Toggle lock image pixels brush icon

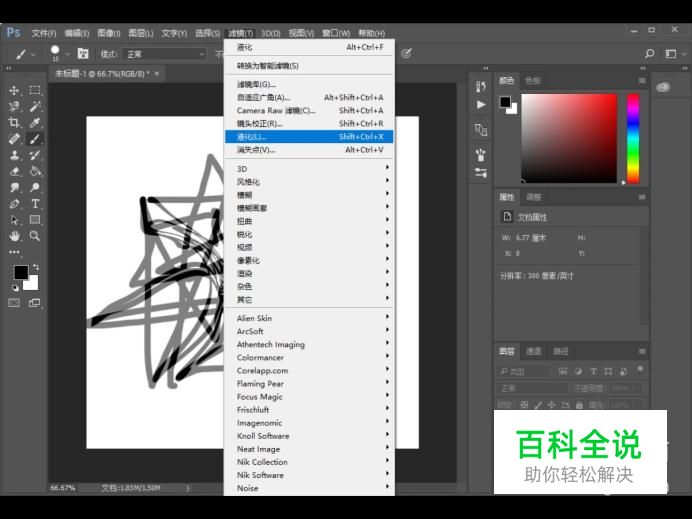tap(538, 404)
